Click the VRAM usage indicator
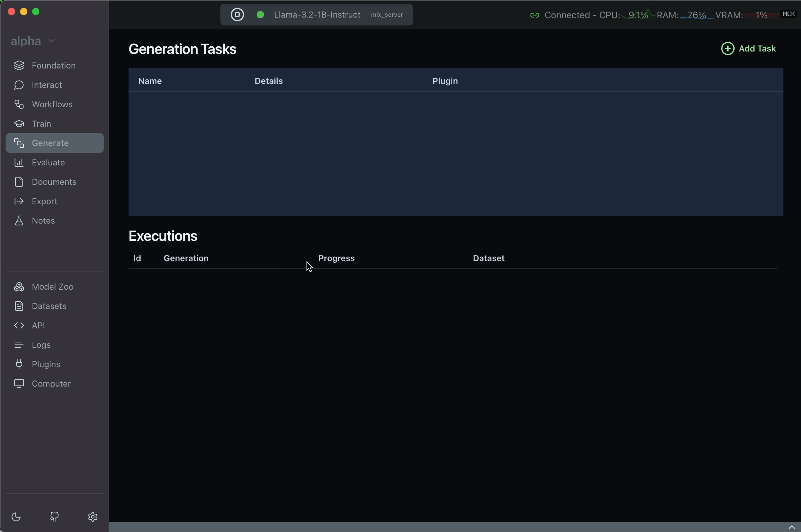 coord(747,15)
